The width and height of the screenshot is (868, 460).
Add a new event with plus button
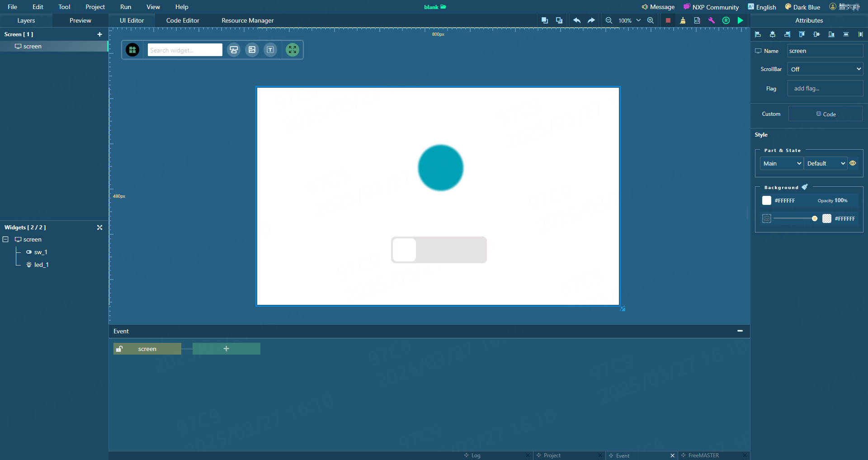pos(226,349)
